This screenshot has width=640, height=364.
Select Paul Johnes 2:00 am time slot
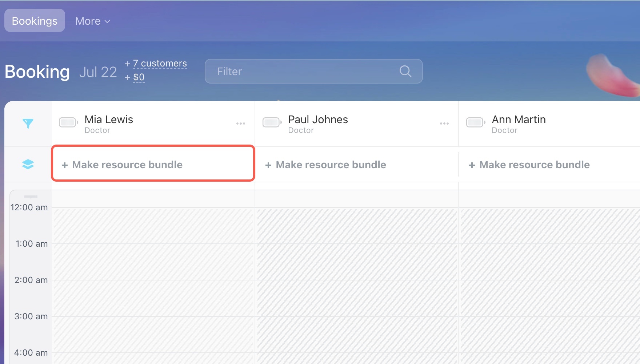(x=356, y=298)
